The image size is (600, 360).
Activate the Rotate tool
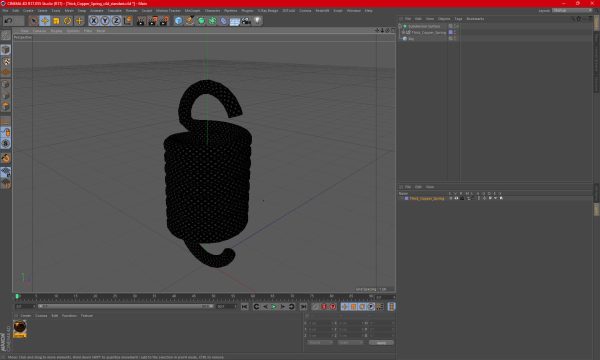(67, 21)
